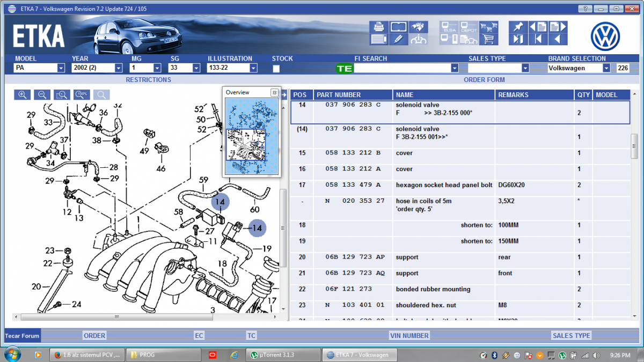Select row 22 bonded rubber mounting
This screenshot has width=644, height=362.
tap(460, 289)
